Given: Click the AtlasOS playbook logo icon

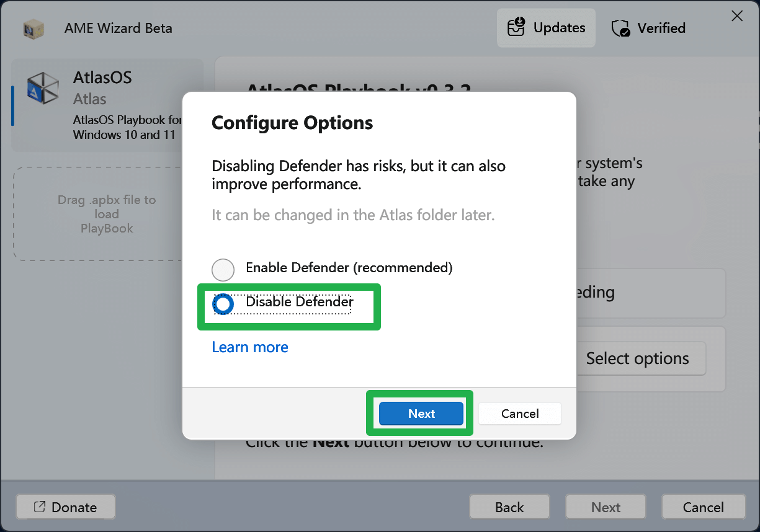Looking at the screenshot, I should (43, 87).
